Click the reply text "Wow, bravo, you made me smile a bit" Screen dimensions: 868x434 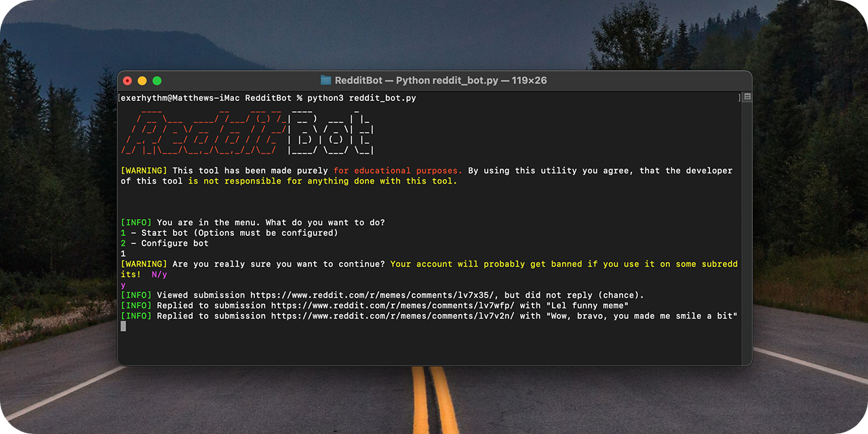(642, 316)
